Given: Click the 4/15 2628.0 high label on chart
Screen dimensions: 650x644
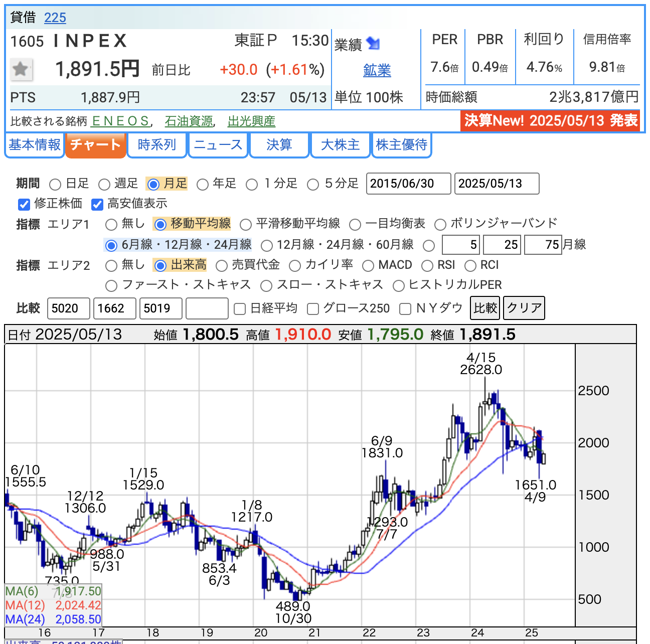Looking at the screenshot, I should pyautogui.click(x=481, y=364).
